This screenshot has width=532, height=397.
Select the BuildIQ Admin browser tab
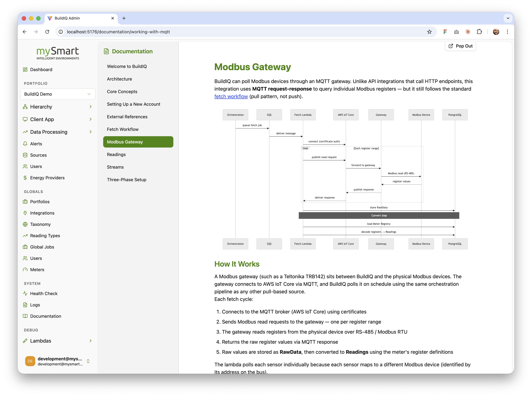pos(81,18)
